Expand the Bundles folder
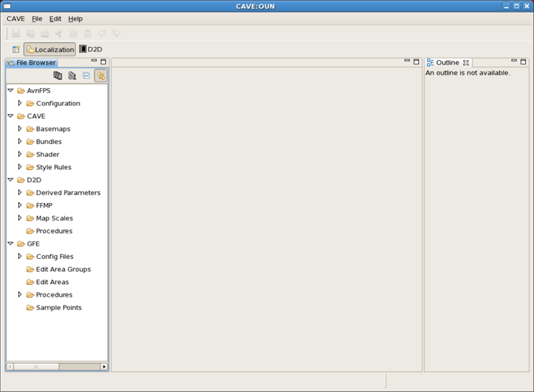 point(20,142)
